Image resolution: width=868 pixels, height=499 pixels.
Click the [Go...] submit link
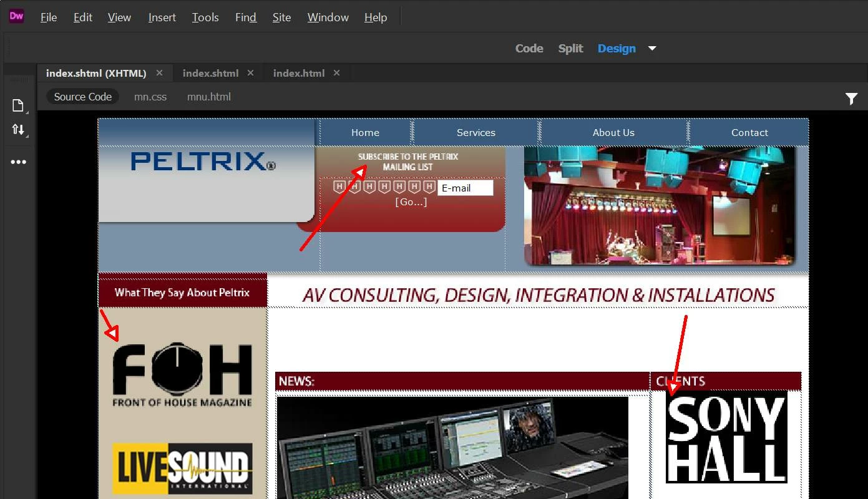click(411, 202)
